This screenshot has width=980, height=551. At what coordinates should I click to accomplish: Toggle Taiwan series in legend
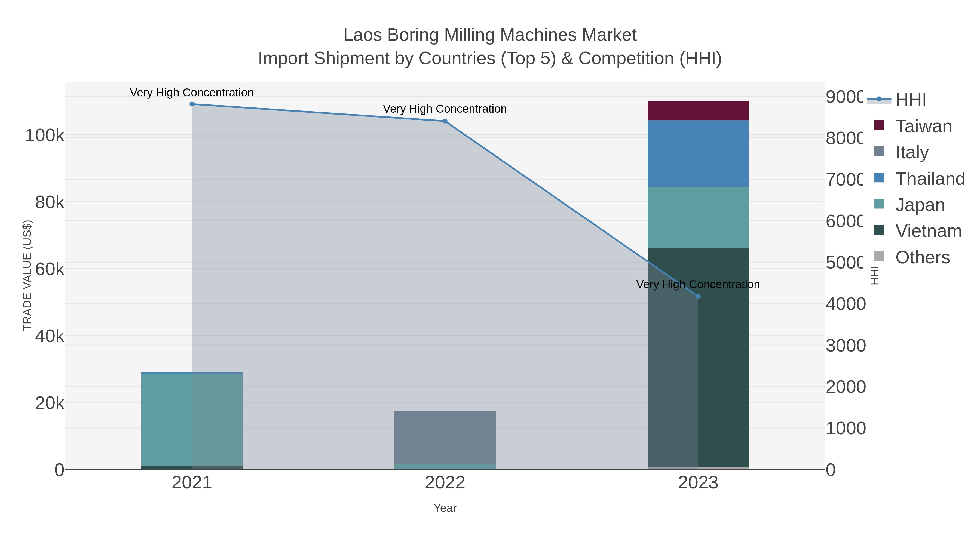point(913,126)
